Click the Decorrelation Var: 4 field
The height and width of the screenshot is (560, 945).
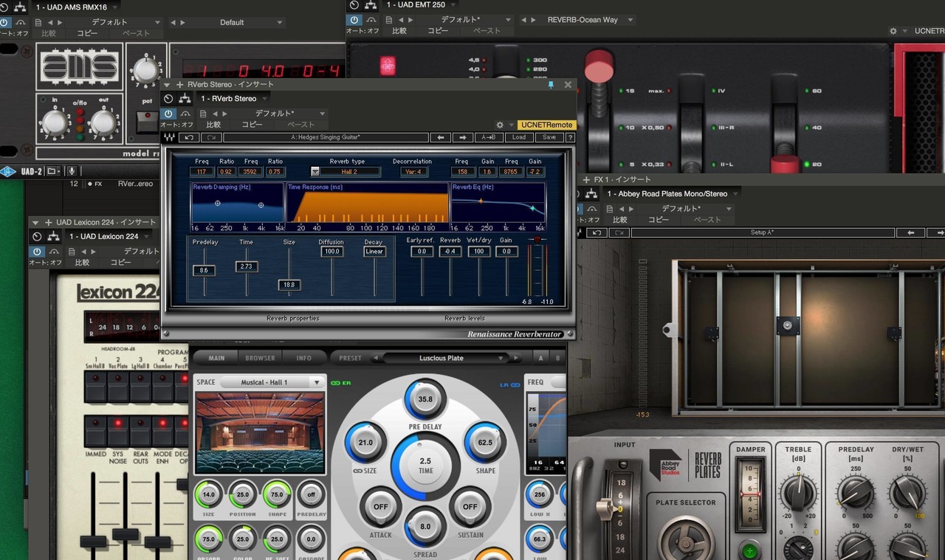[x=413, y=171]
